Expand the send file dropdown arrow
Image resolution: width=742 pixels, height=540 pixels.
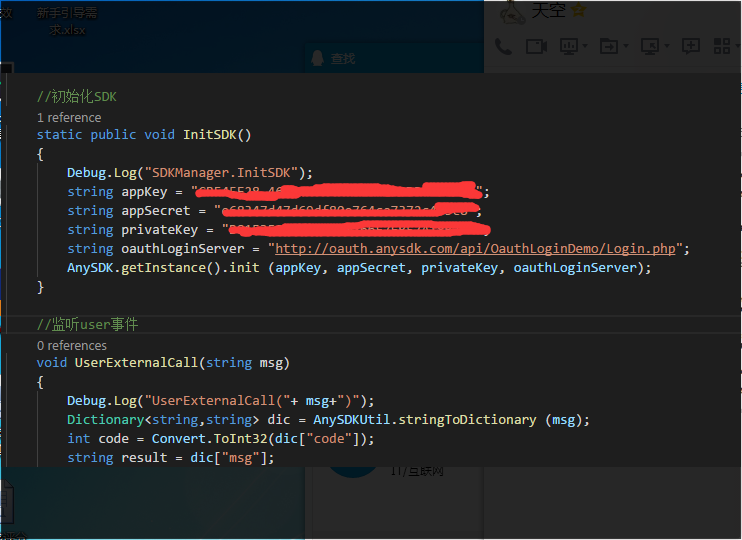(x=626, y=46)
